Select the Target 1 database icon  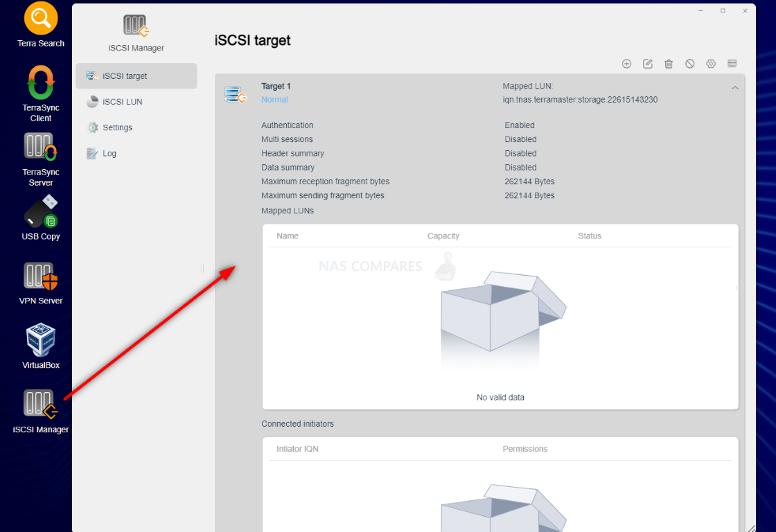tap(235, 94)
